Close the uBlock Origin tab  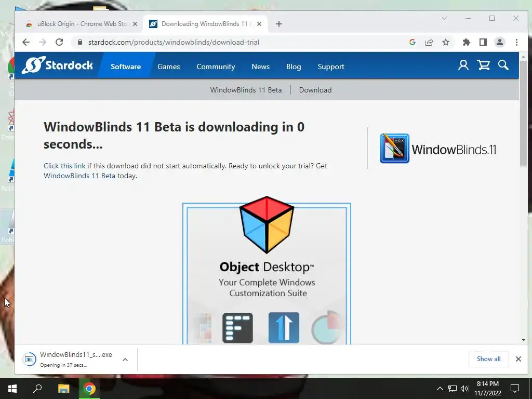coord(135,24)
